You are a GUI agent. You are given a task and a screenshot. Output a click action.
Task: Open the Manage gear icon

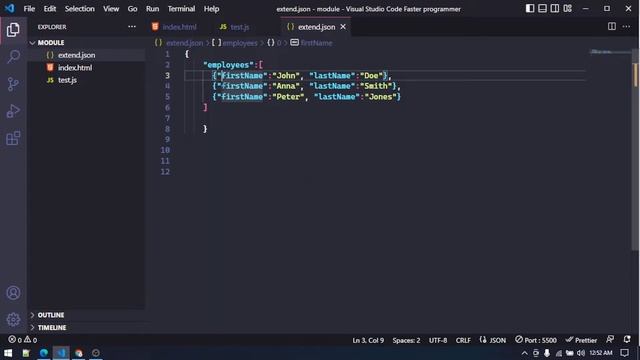point(13,320)
